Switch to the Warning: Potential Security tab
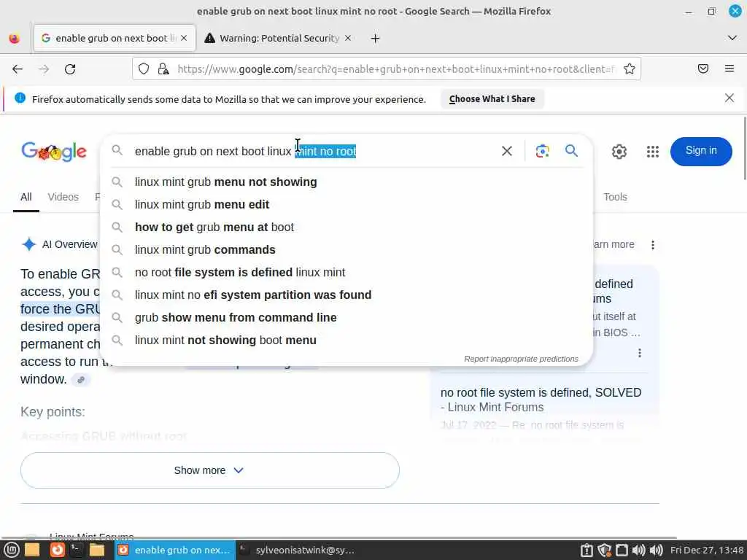747x560 pixels. [279, 38]
